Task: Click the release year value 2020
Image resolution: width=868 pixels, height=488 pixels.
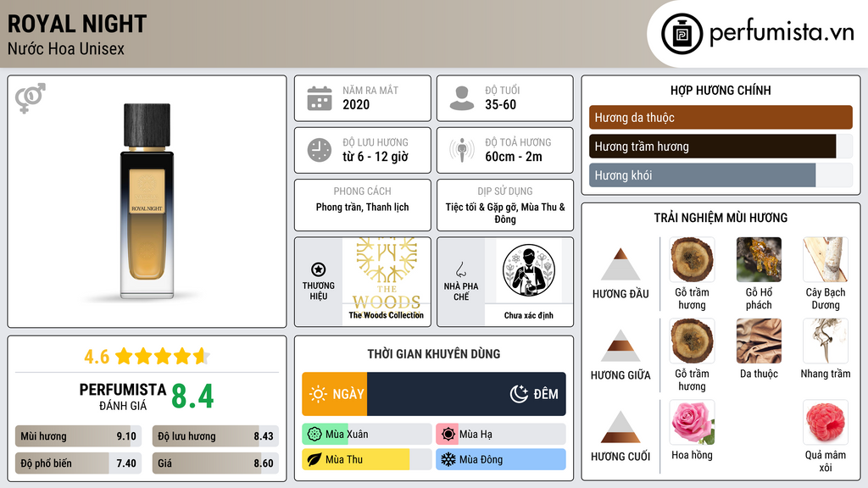Action: 356,104
